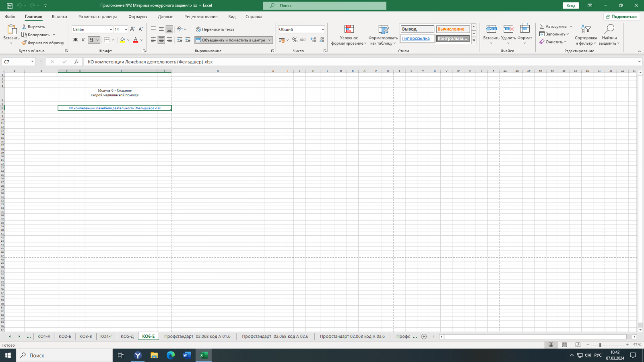Click the Insert Function fx icon
The width and height of the screenshot is (644, 362).
[76, 62]
